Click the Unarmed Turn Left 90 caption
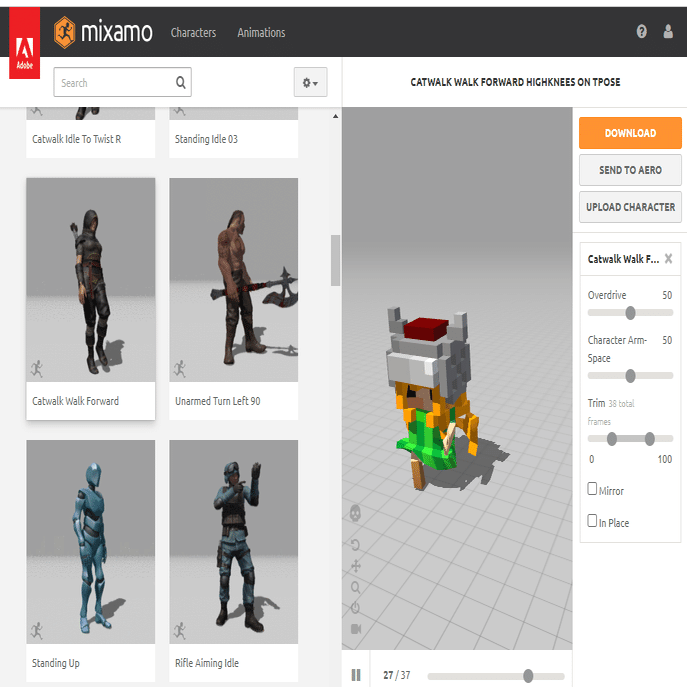Image resolution: width=687 pixels, height=687 pixels. (217, 401)
